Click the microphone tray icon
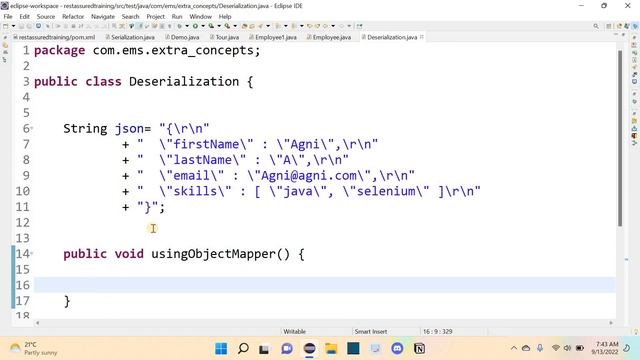Screen dimensions: 640x360 540,348
